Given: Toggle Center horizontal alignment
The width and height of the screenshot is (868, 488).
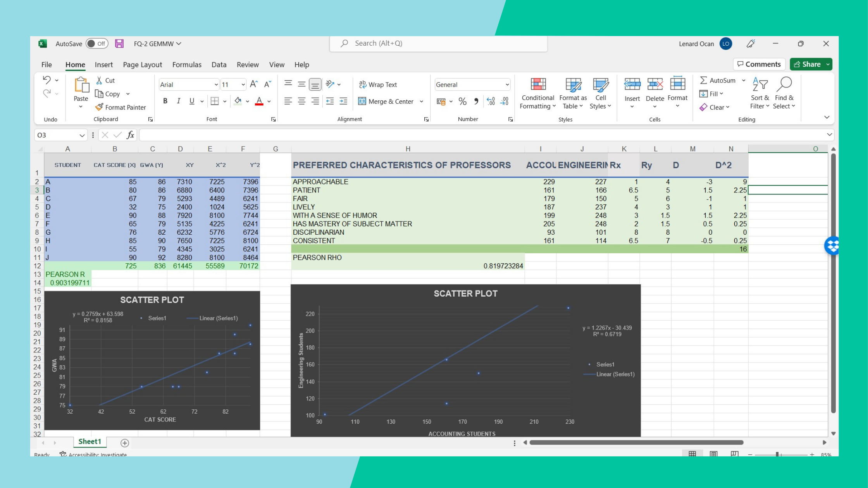Looking at the screenshot, I should [302, 101].
